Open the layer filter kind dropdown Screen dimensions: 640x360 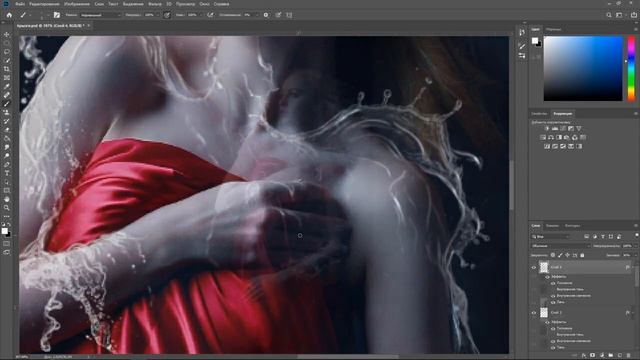551,237
